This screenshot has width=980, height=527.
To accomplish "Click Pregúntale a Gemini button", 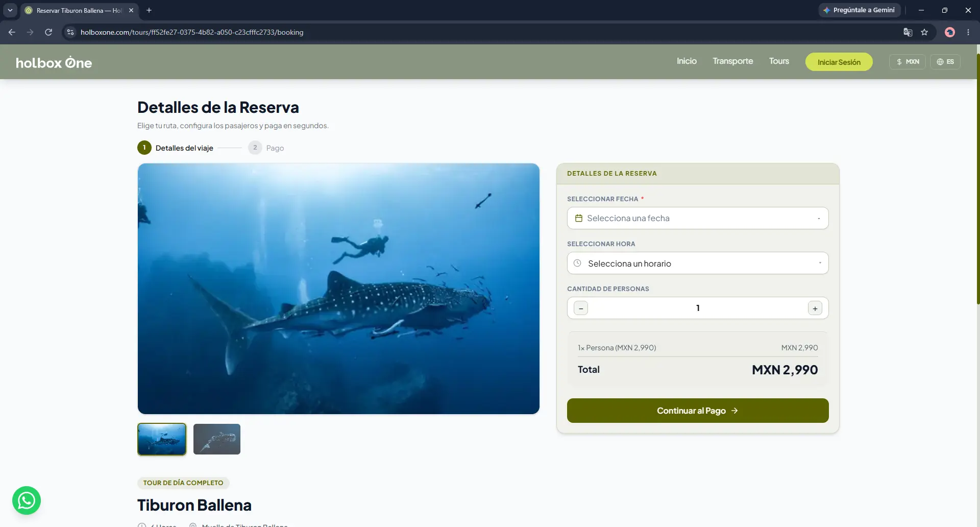I will (860, 10).
